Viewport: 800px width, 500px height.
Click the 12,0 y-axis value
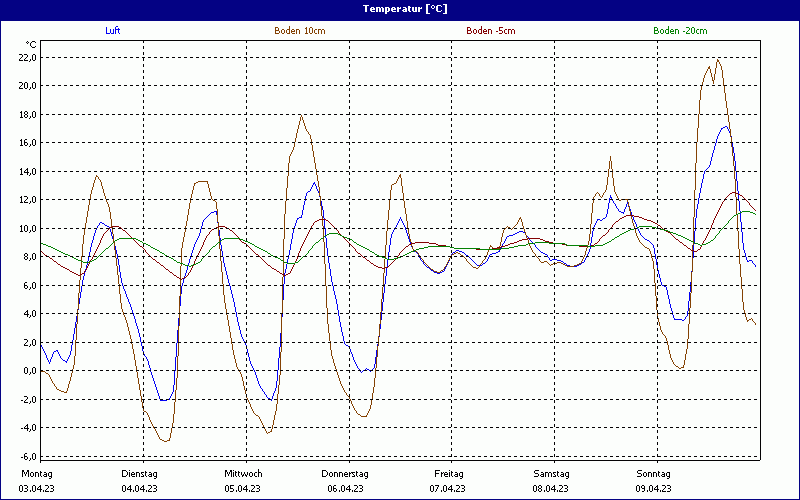click(x=28, y=200)
